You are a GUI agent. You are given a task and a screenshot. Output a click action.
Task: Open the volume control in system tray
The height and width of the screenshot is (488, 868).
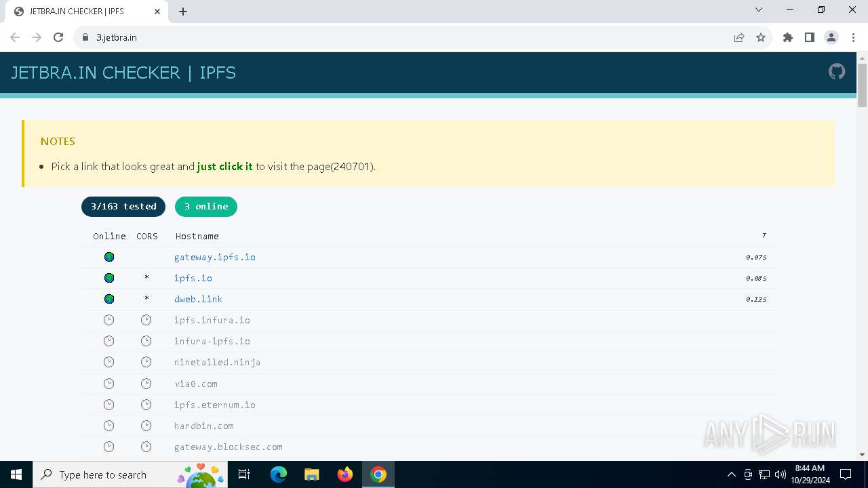click(x=780, y=474)
